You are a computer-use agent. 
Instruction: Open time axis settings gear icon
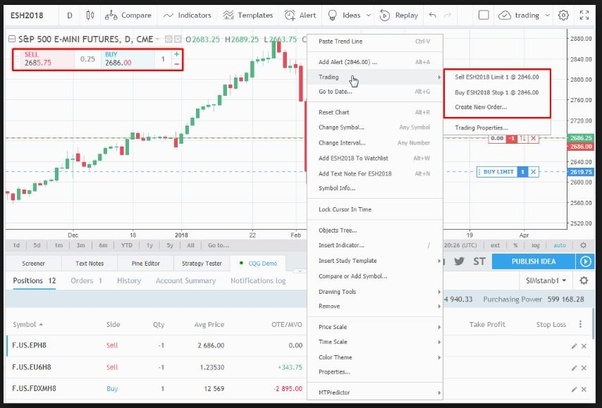[x=583, y=245]
